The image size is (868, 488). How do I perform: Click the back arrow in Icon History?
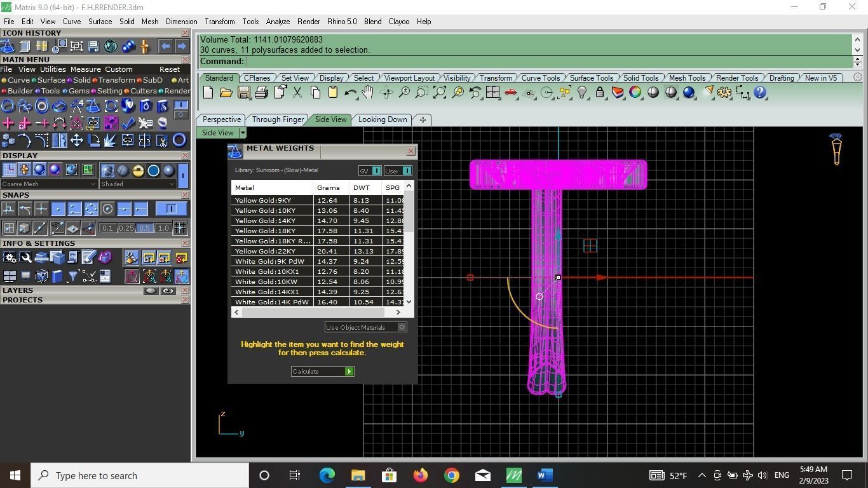click(x=165, y=46)
